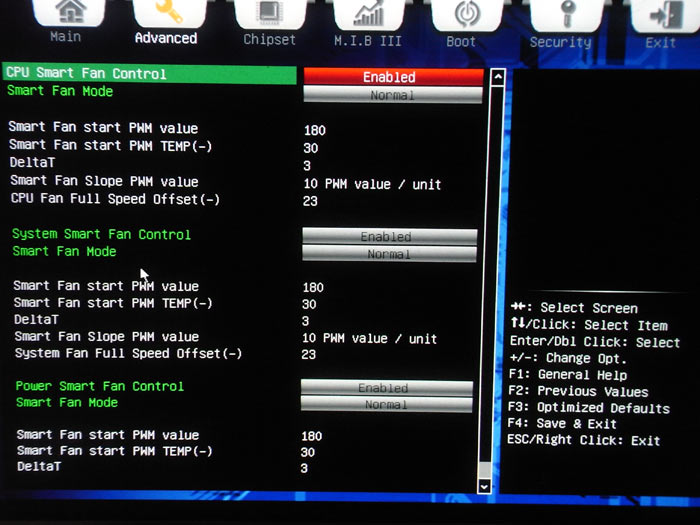
Task: Select the CPU Smart Fan Control row
Action: click(150, 74)
